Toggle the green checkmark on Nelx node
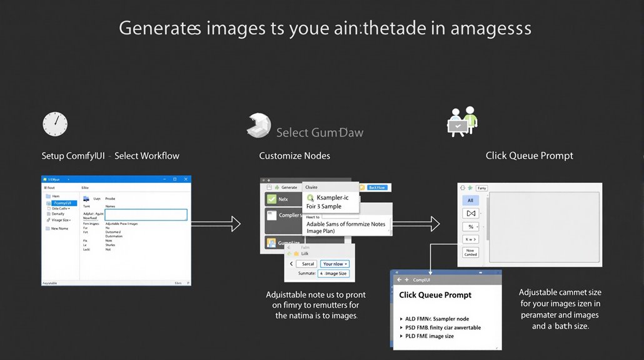 (x=271, y=199)
